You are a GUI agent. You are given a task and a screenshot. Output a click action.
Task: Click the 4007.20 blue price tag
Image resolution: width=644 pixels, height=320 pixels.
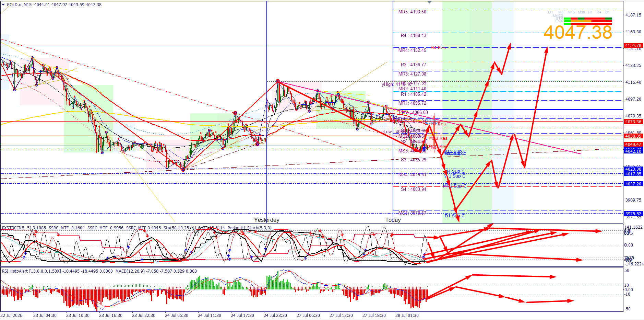(x=633, y=184)
